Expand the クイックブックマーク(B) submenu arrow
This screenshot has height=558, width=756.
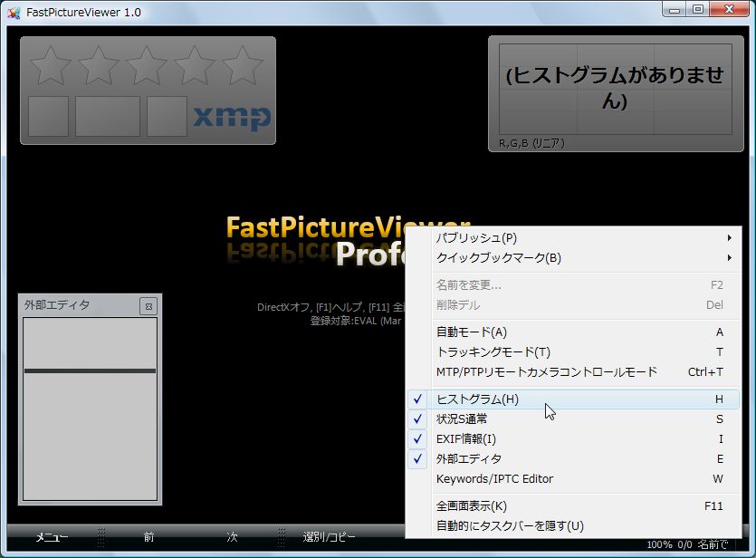(x=730, y=258)
